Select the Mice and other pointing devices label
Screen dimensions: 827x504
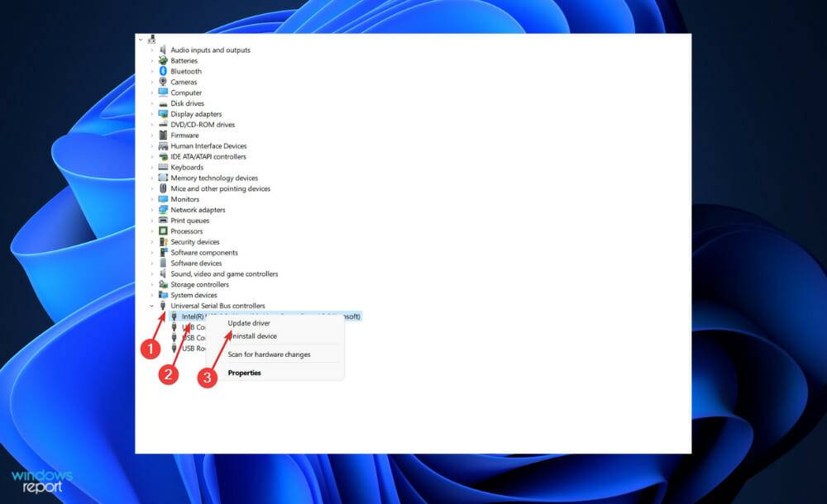tap(221, 188)
